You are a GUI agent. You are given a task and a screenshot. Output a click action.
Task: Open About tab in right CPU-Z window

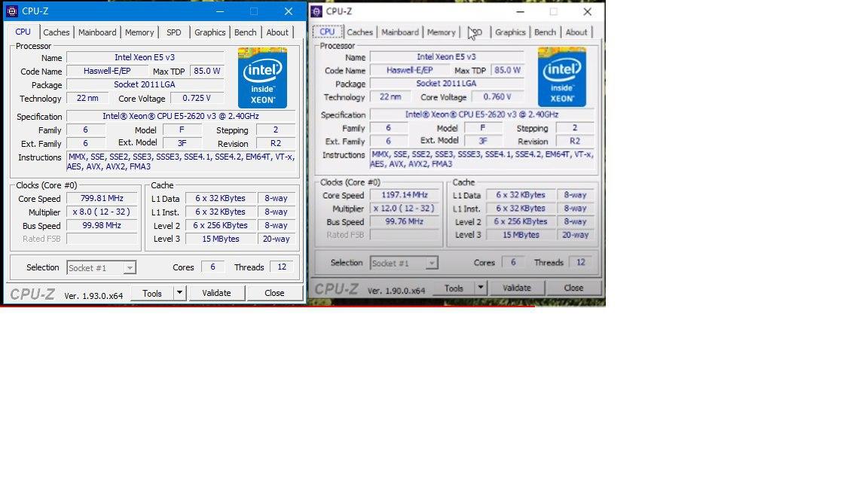pyautogui.click(x=576, y=32)
